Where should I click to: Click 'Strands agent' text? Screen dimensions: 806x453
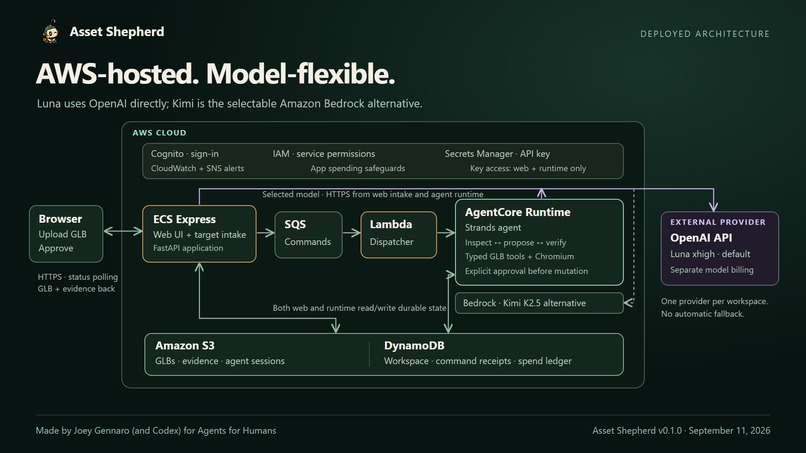tap(493, 228)
